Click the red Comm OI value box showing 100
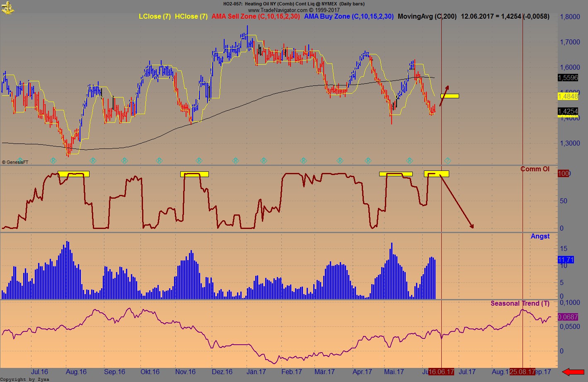This screenshot has height=382, width=588. tap(564, 173)
